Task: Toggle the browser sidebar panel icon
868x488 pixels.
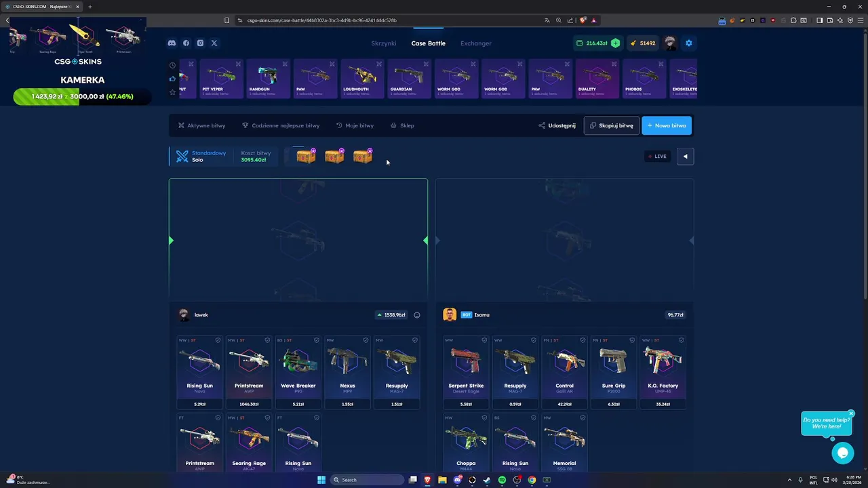Action: [x=819, y=20]
